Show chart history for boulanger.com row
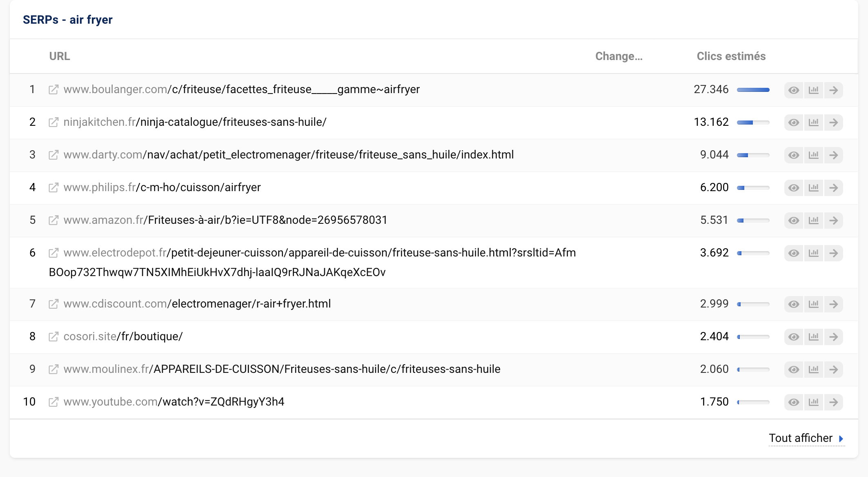Image resolution: width=868 pixels, height=477 pixels. point(814,90)
